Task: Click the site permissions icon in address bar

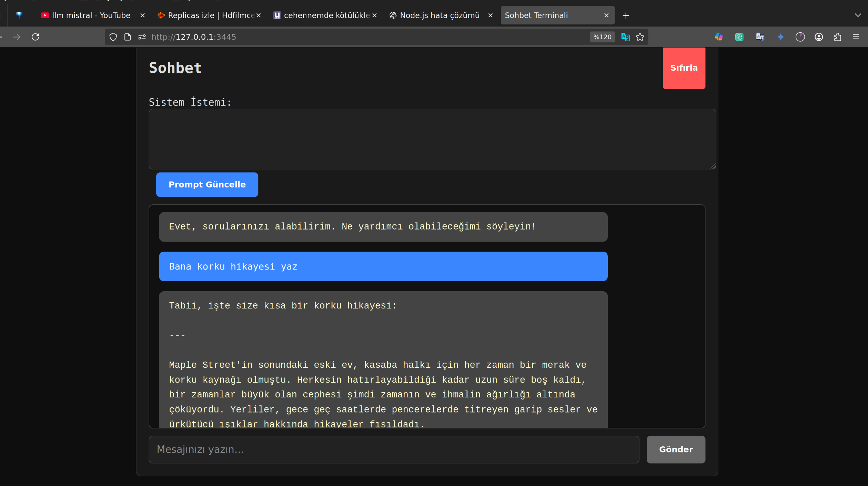Action: pos(142,37)
